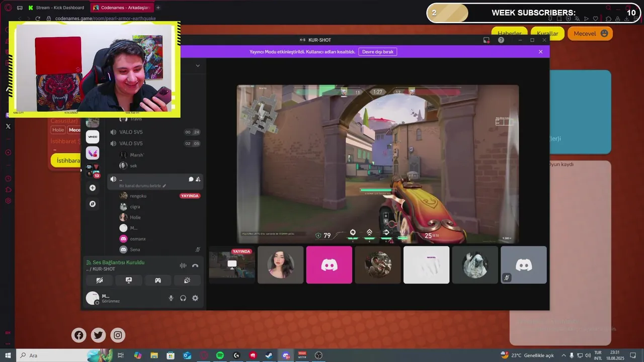Click the Twitter icon on stream overlay
644x362 pixels.
click(99, 335)
